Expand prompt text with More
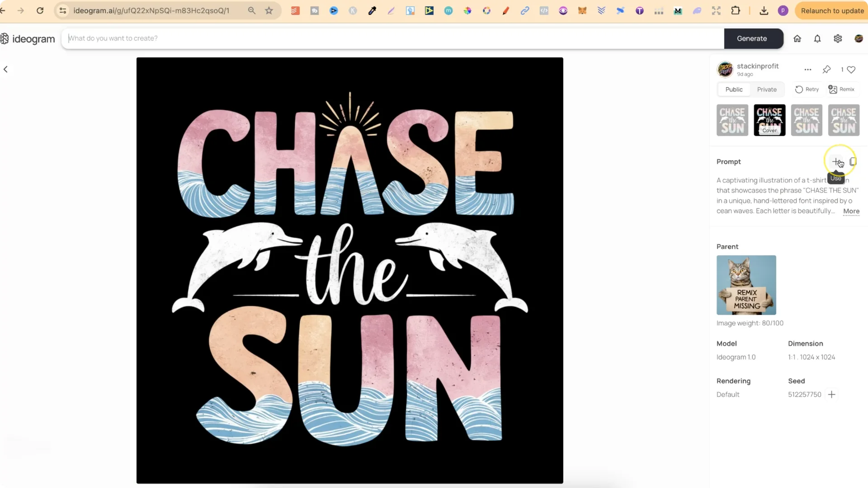The width and height of the screenshot is (868, 488). point(851,211)
